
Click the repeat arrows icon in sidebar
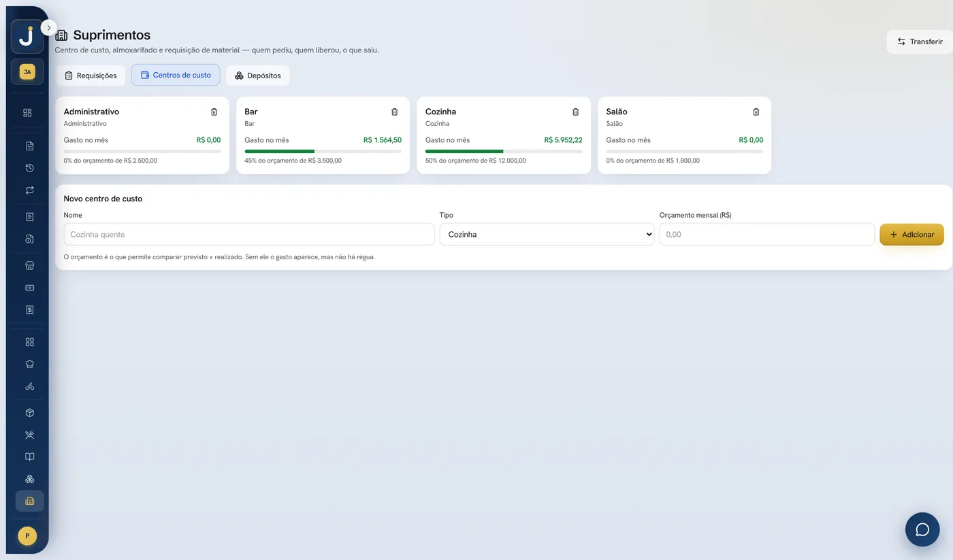[29, 191]
